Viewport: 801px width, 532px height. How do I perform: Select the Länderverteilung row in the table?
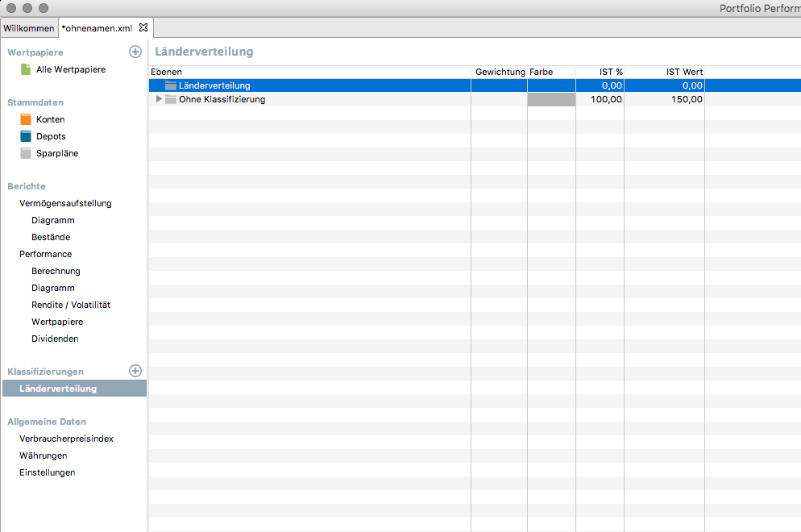(x=475, y=85)
